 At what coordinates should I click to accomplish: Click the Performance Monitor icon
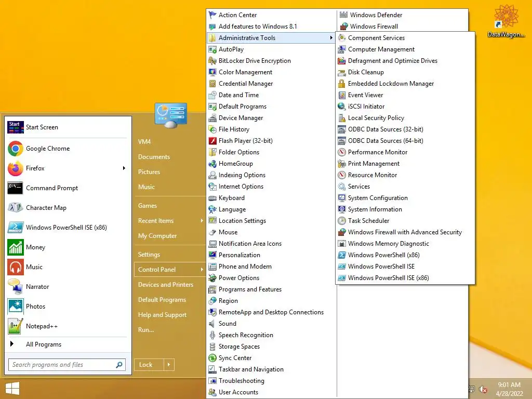(342, 152)
